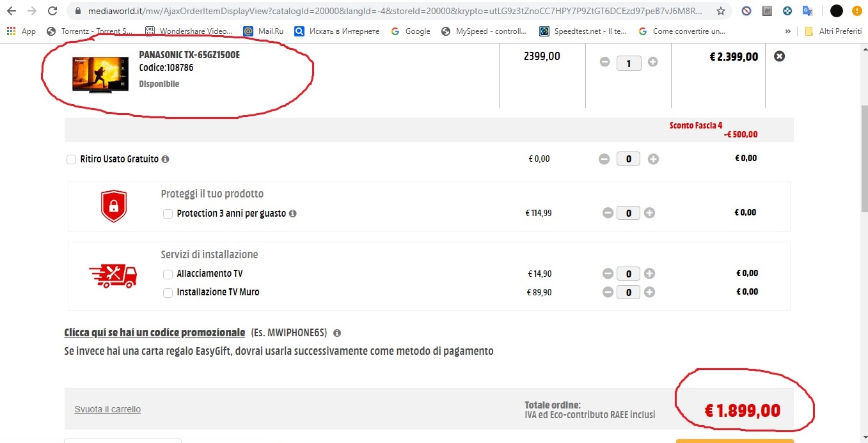Open the Google Translate extension
This screenshot has width=868, height=443.
(x=808, y=11)
